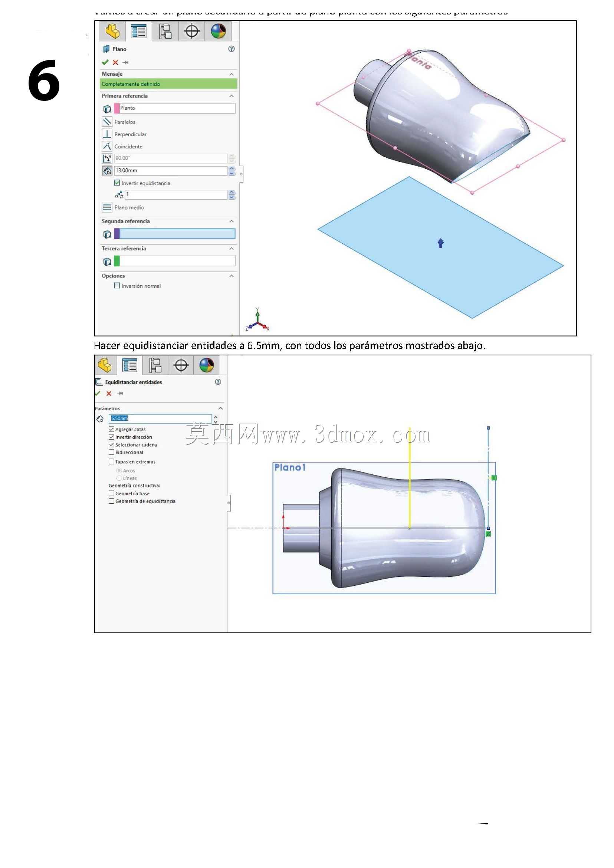Increment the number of planes spinner

(x=232, y=192)
